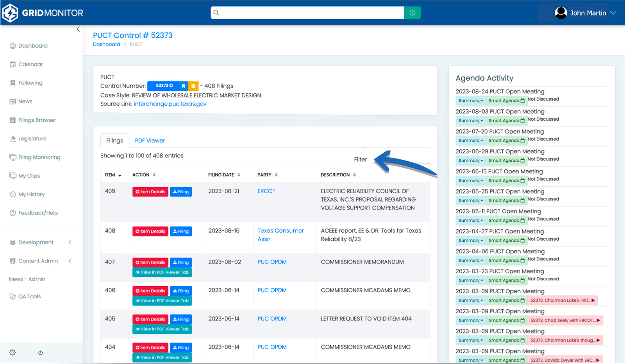Play Chairman Lake's initi... agenda clip
The width and height of the screenshot is (625, 364).
tap(562, 300)
